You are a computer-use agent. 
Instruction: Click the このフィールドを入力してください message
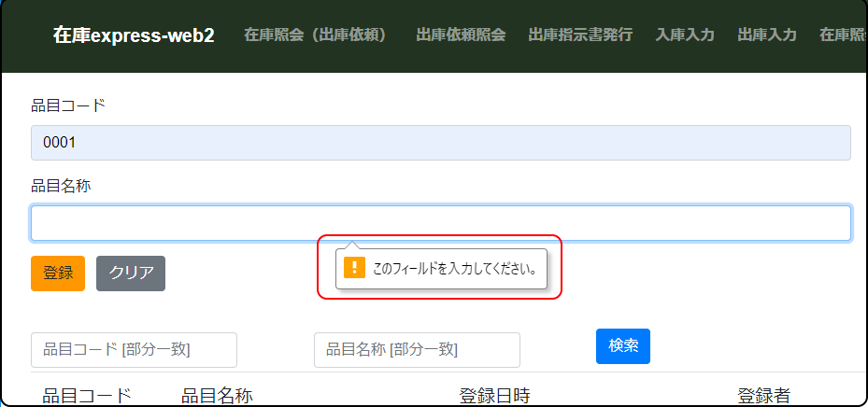(454, 269)
